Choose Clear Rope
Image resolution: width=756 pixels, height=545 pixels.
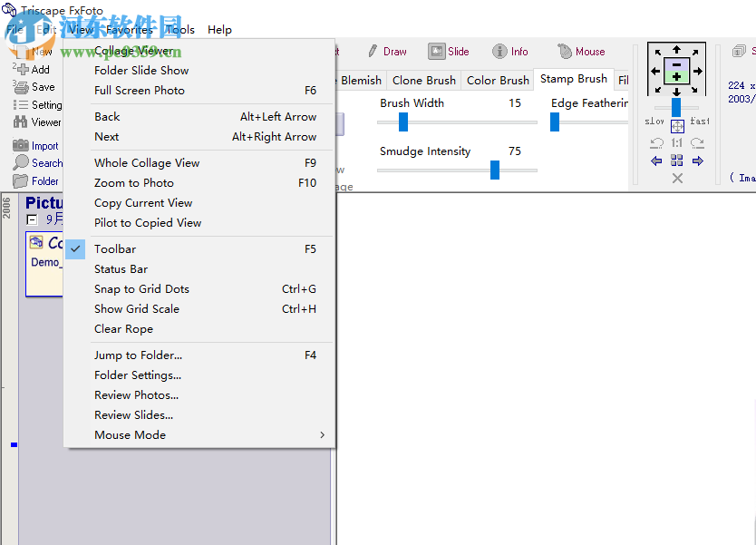[199, 329]
